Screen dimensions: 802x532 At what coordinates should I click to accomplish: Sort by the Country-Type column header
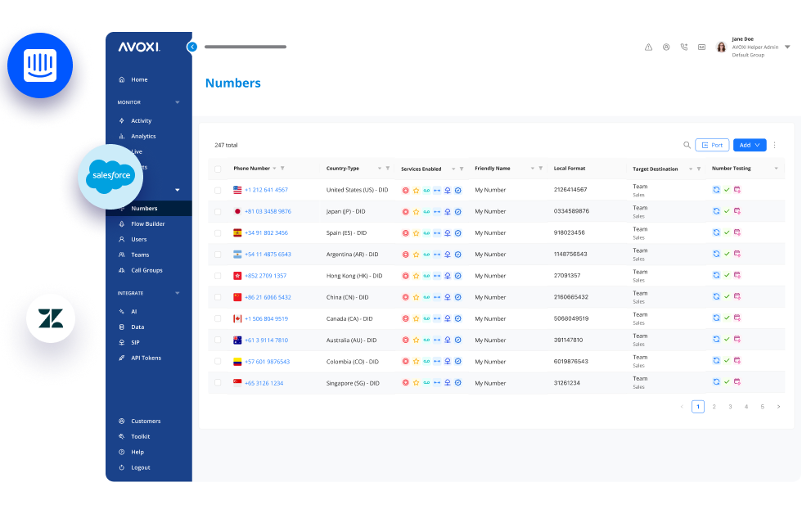[x=342, y=169]
